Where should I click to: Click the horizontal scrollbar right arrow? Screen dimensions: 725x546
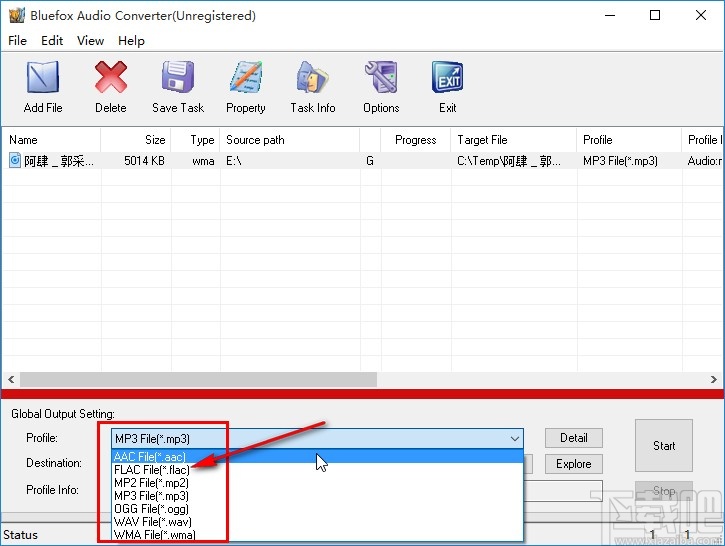point(713,380)
